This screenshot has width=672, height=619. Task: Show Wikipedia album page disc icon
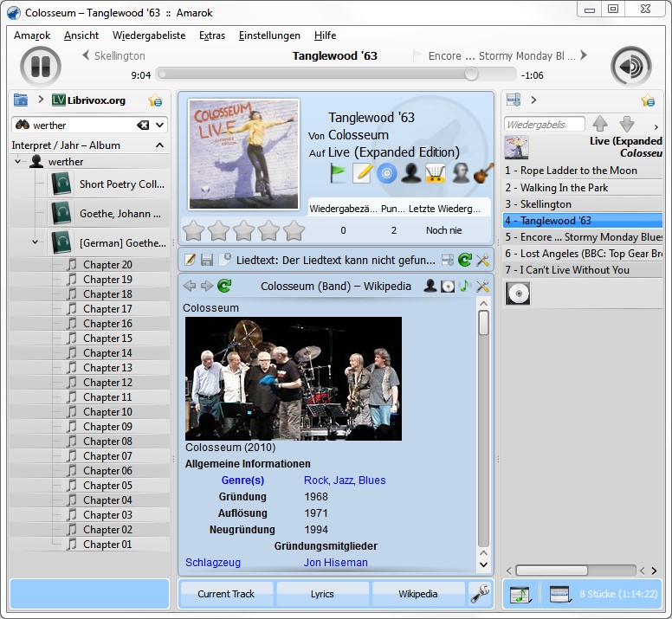tap(448, 287)
